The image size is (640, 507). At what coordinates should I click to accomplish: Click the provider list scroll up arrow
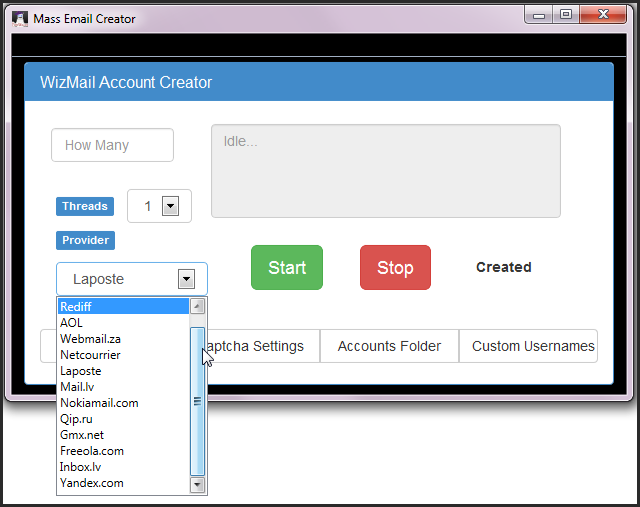(x=198, y=306)
